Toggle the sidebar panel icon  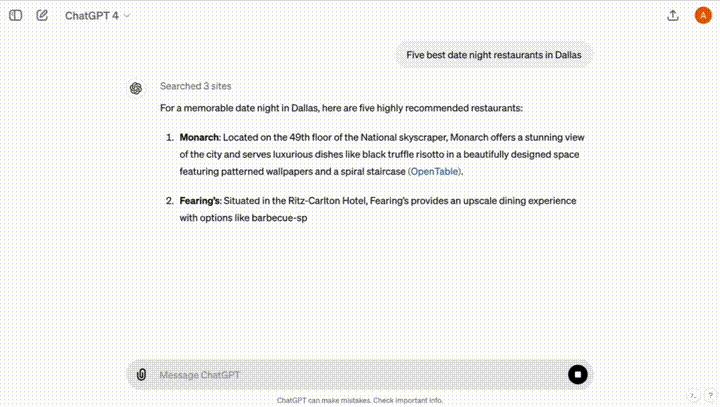[16, 16]
